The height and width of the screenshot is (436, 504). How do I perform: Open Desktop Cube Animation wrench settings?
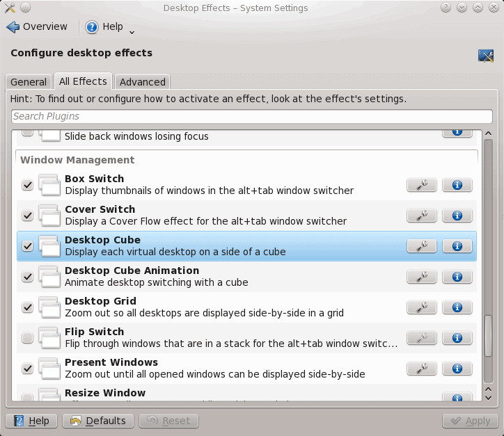pyautogui.click(x=421, y=277)
